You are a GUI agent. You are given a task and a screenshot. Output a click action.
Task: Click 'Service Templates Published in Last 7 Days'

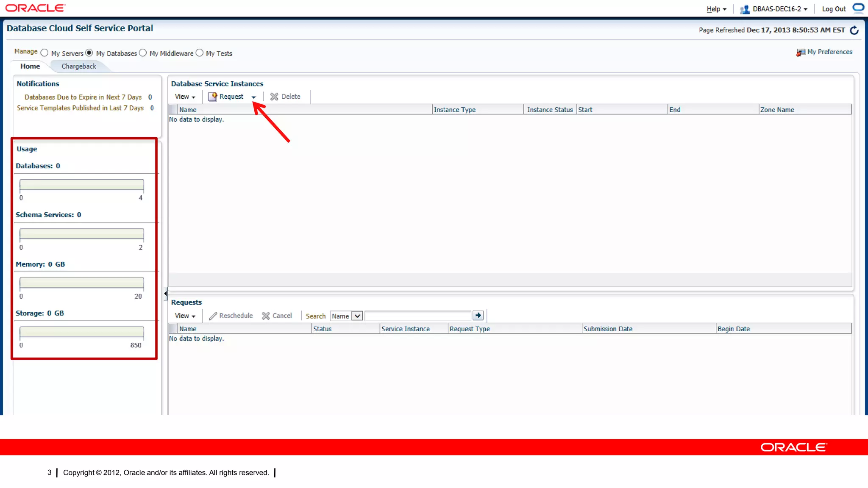click(80, 108)
